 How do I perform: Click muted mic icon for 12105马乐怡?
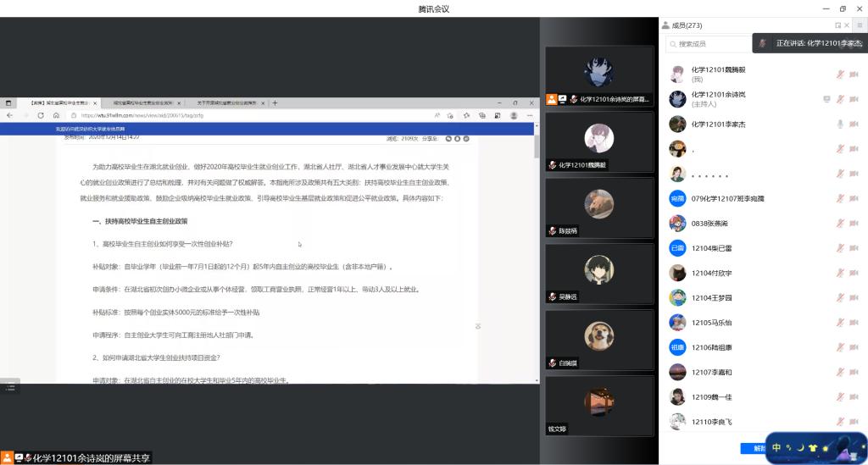[x=840, y=323]
